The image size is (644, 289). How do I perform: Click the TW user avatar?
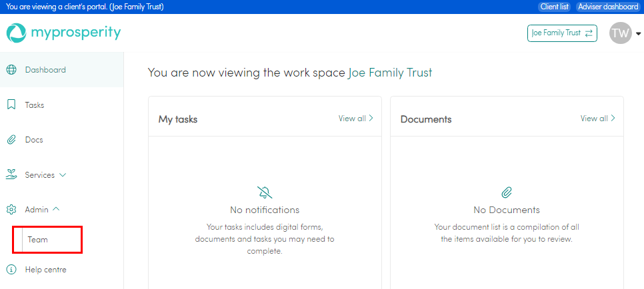pyautogui.click(x=620, y=33)
